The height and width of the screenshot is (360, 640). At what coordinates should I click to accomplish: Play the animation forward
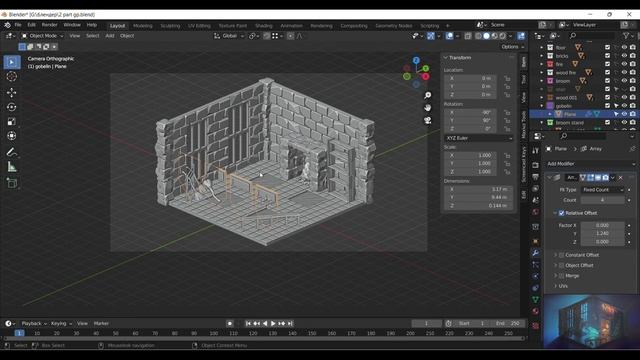pos(273,323)
